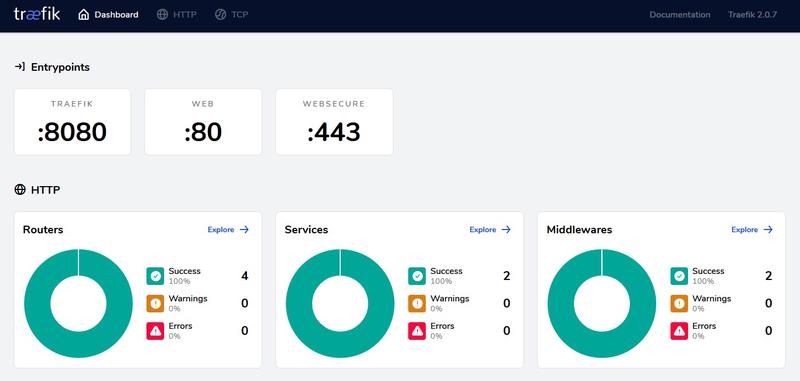
Task: Select the TRAEFIK :8080 entrypoint card
Action: point(72,122)
